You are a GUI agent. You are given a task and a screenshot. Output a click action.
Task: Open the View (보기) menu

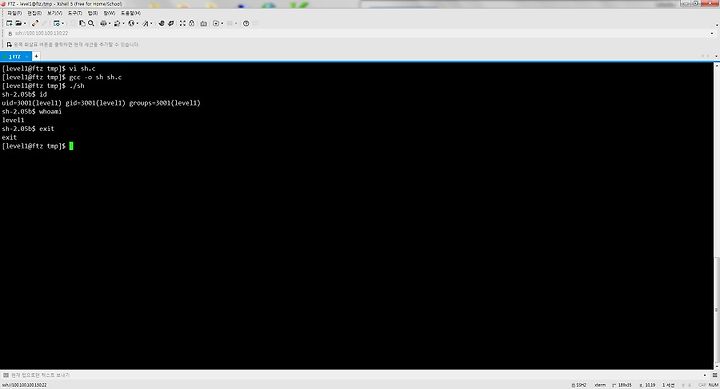point(55,13)
